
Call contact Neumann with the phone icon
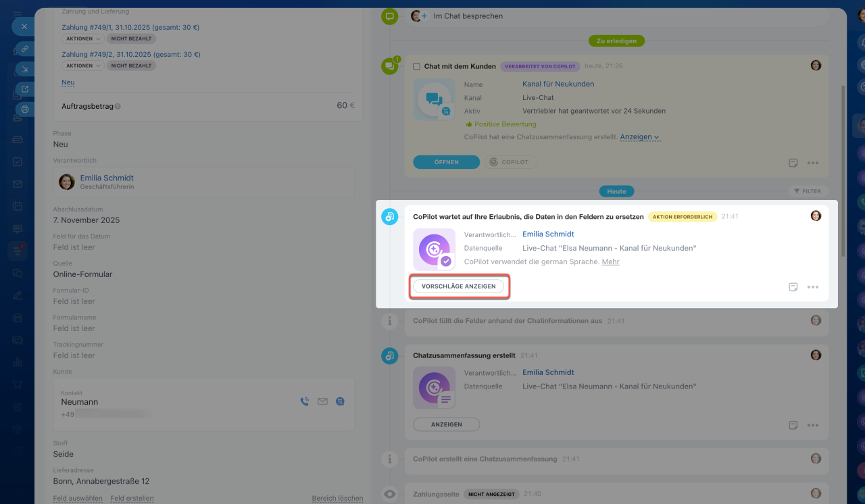coord(305,401)
